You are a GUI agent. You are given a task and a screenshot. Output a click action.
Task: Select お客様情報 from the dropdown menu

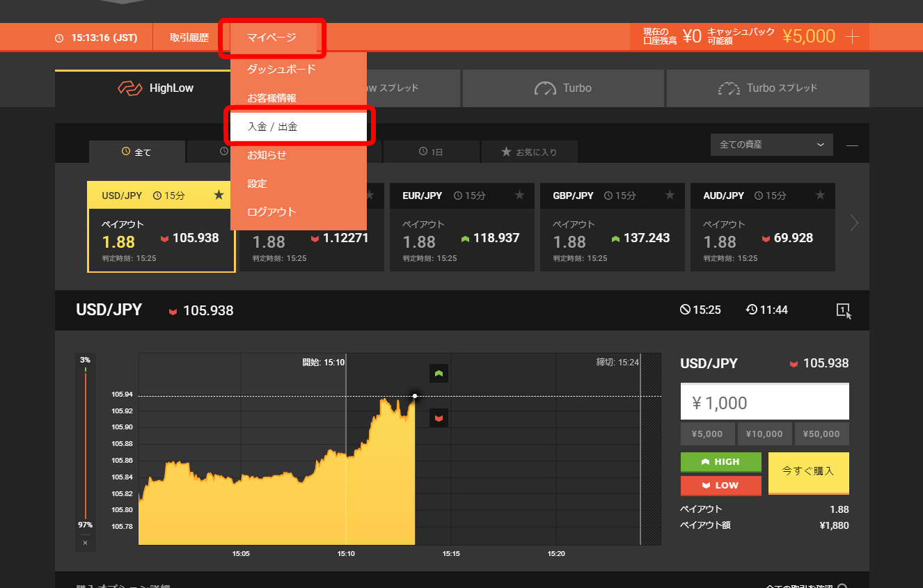pos(298,98)
